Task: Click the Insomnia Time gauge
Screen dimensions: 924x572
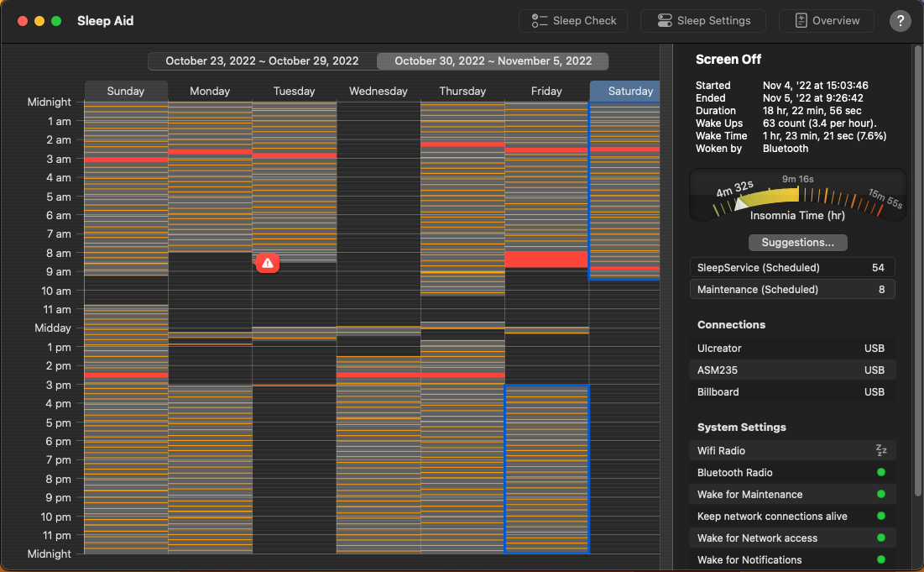Action: point(797,196)
